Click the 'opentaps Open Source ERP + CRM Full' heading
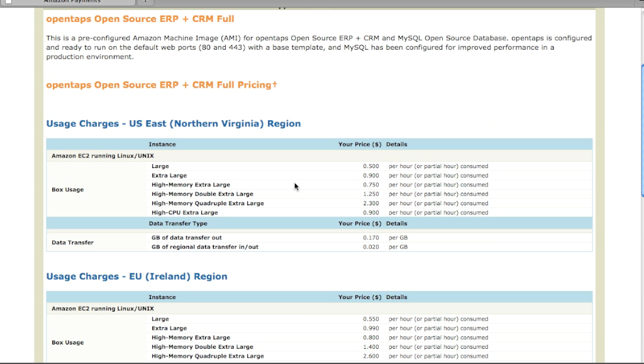The width and height of the screenshot is (644, 364). pos(140,19)
